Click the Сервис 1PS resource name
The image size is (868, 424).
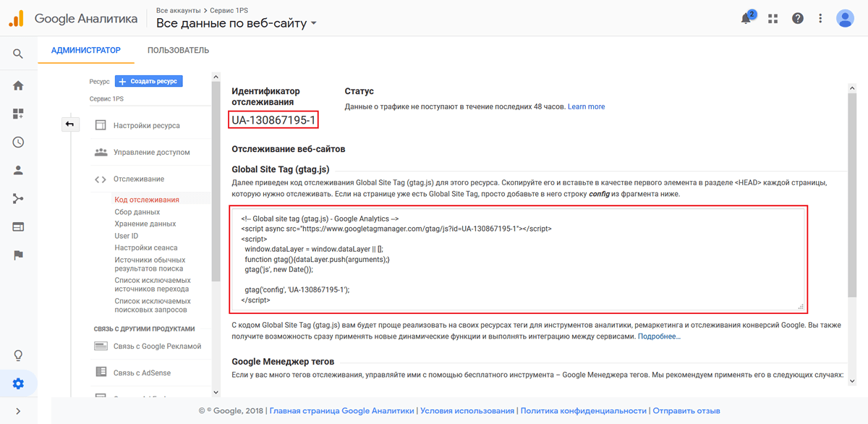coord(106,98)
